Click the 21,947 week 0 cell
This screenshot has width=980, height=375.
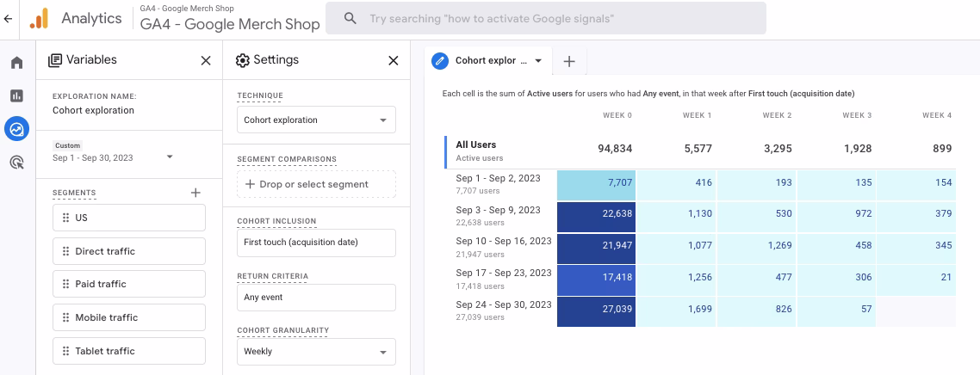(x=596, y=249)
